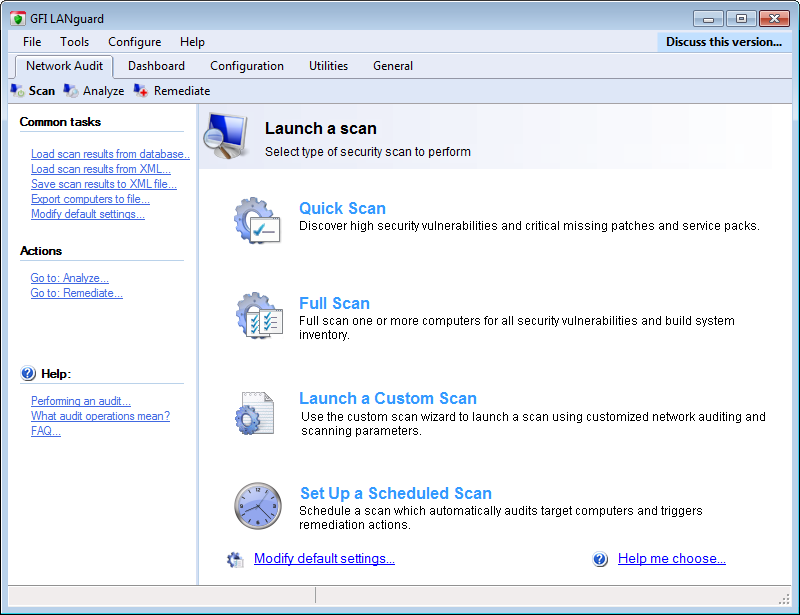Viewport: 800px width, 615px height.
Task: Launch the Quick Scan title link
Action: coord(342,208)
